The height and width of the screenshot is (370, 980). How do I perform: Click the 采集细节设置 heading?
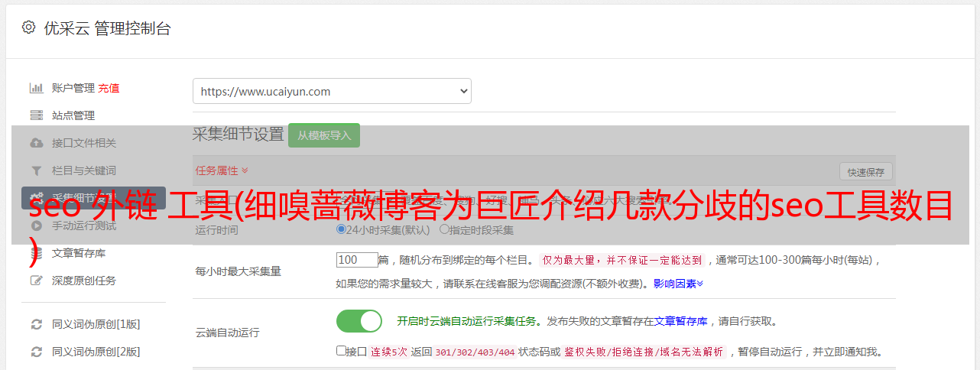tap(238, 135)
